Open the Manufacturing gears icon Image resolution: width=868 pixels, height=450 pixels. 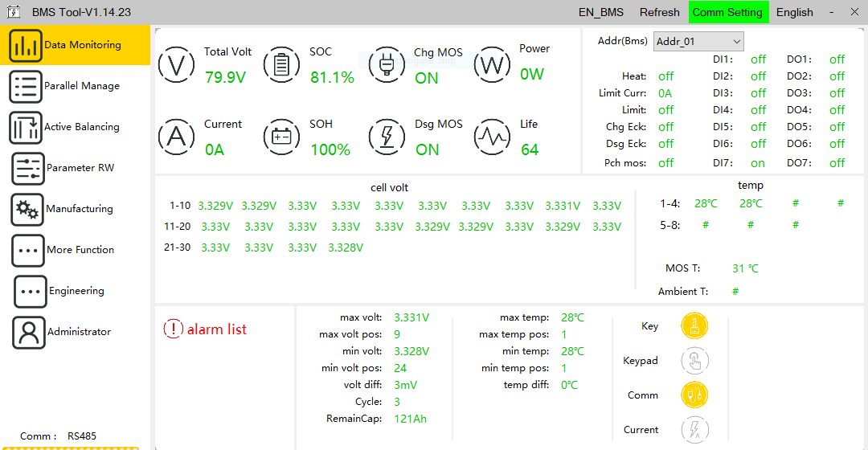pos(27,209)
